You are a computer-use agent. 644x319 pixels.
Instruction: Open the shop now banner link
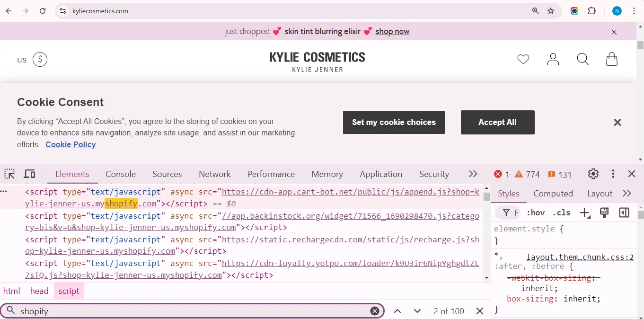392,31
